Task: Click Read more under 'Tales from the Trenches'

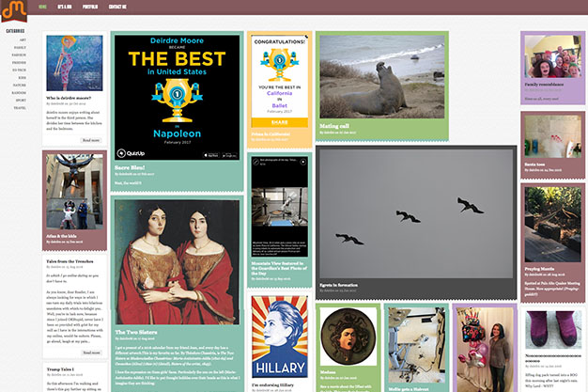Action: (91, 353)
